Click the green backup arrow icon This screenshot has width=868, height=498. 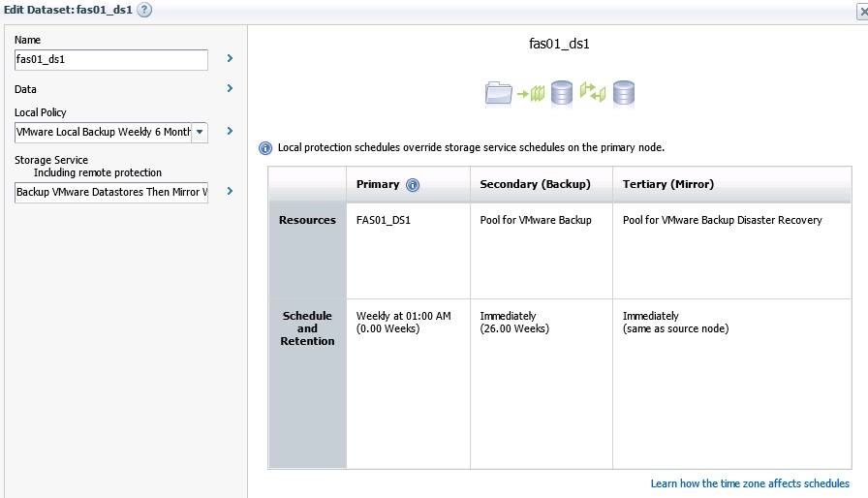pyautogui.click(x=531, y=93)
